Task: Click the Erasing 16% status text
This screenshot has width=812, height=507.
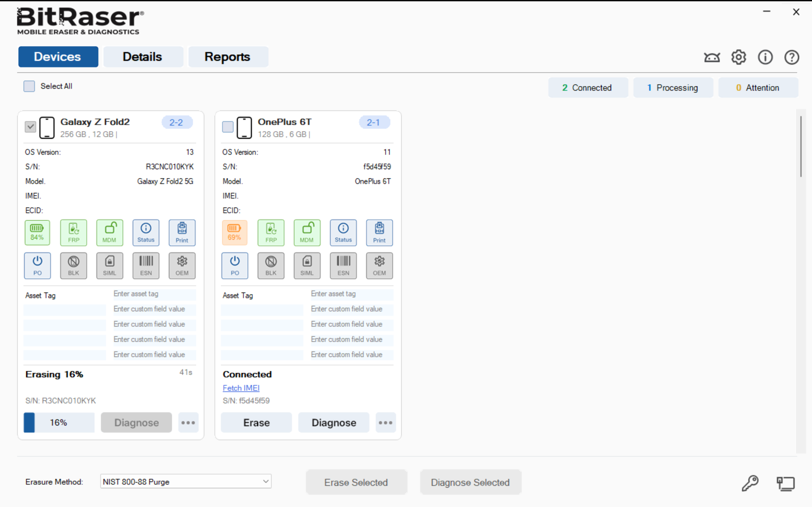Action: [54, 374]
